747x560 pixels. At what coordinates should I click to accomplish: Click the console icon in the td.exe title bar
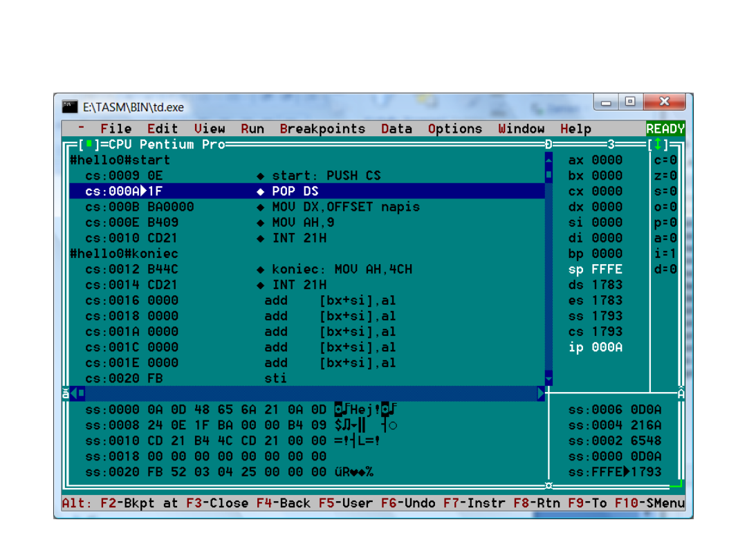pos(70,106)
